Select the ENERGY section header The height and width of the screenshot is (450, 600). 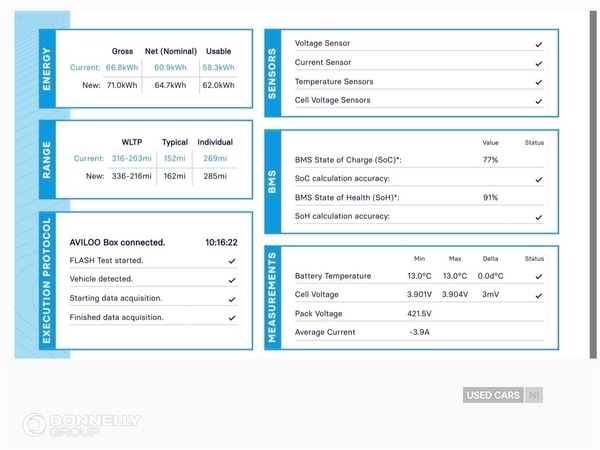47,68
